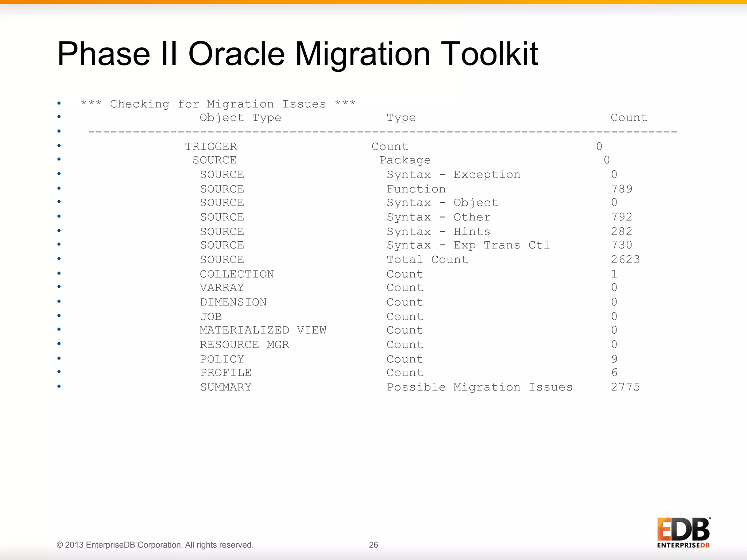Select the slide title 'Phase II Oracle Migration Toolkit'
Screen dimensions: 747x560
(298, 54)
